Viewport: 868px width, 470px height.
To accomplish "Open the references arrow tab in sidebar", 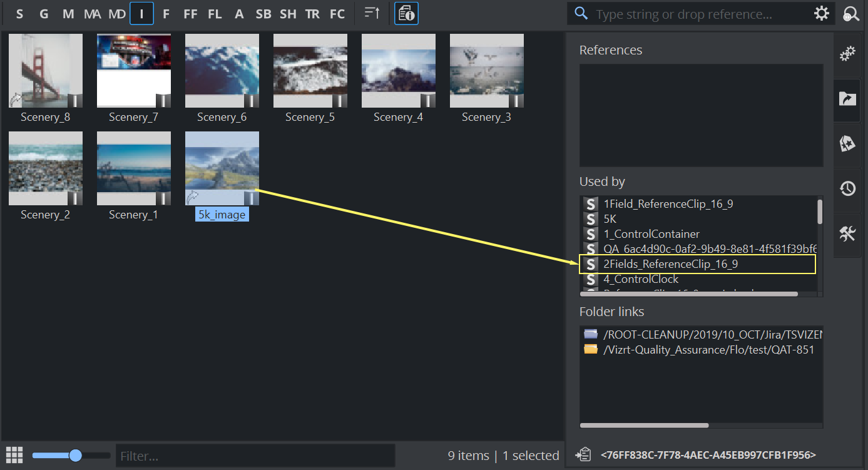I will [847, 98].
